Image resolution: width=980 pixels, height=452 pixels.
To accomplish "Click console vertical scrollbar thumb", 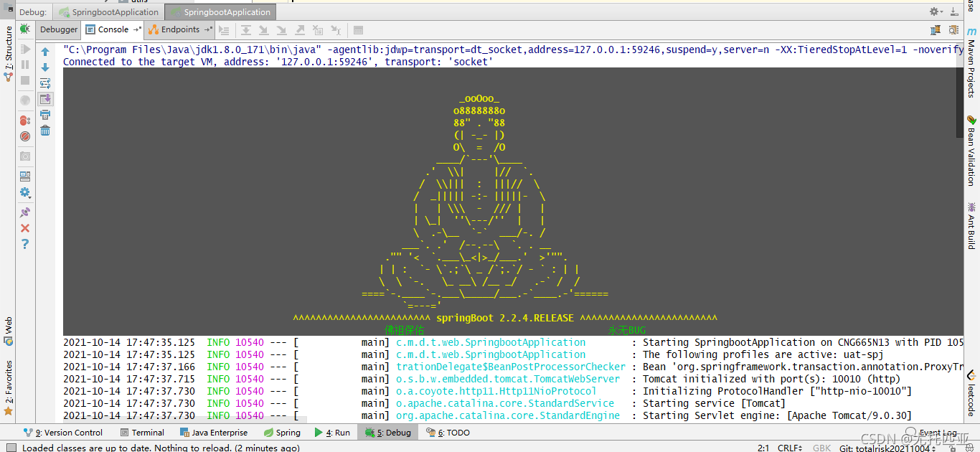I will (960, 91).
